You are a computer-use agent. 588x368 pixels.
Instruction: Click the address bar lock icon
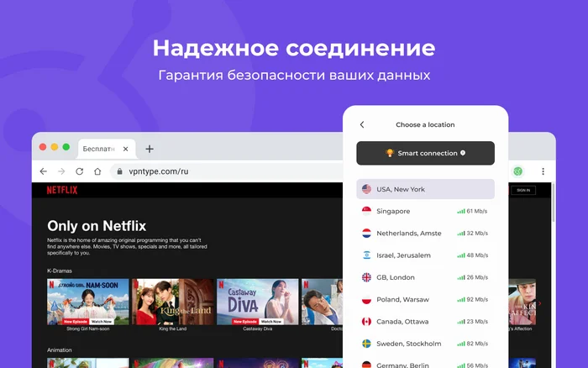tap(119, 171)
